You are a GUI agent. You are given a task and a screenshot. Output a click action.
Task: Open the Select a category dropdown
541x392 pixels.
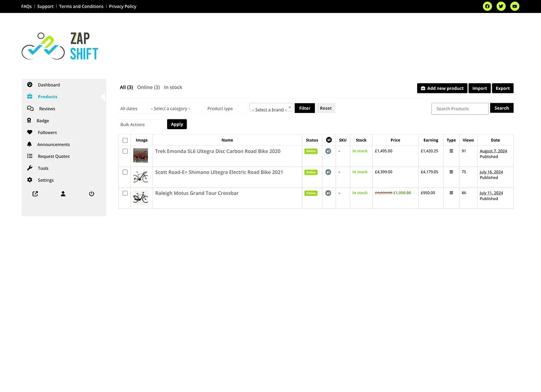tap(171, 108)
